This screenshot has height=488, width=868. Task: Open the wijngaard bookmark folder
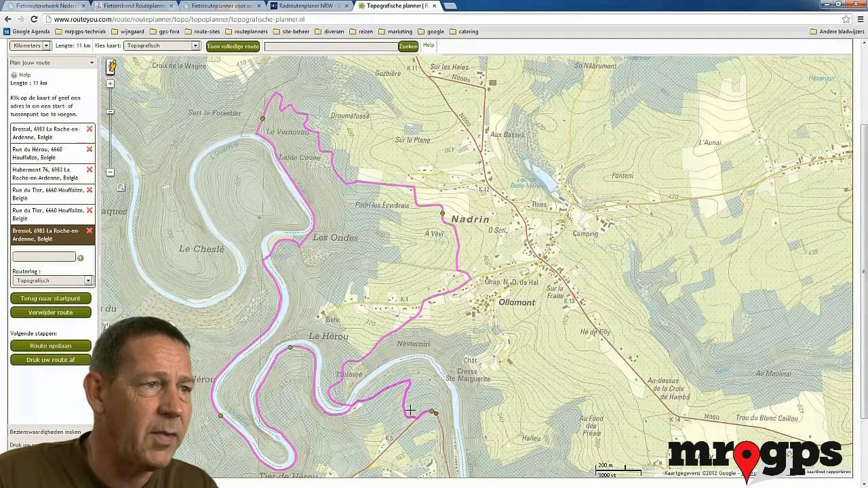127,32
